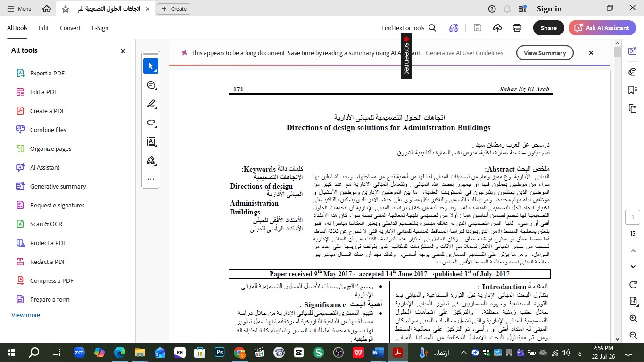Open the AI tools icon beside search
Image resolution: width=644 pixels, height=362 pixels.
[454, 28]
